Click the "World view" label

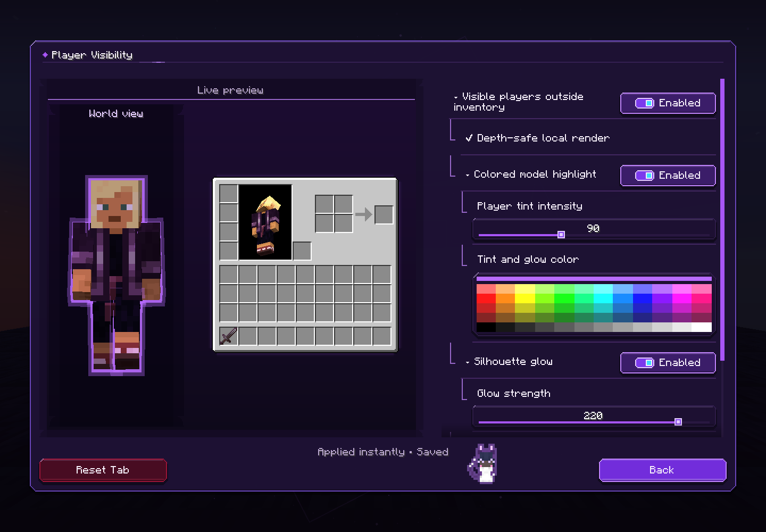coord(116,113)
